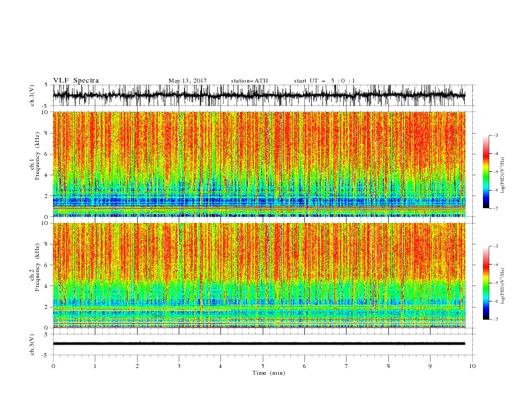
Task: Click the 'Time (min)' axis label
Action: point(269,373)
